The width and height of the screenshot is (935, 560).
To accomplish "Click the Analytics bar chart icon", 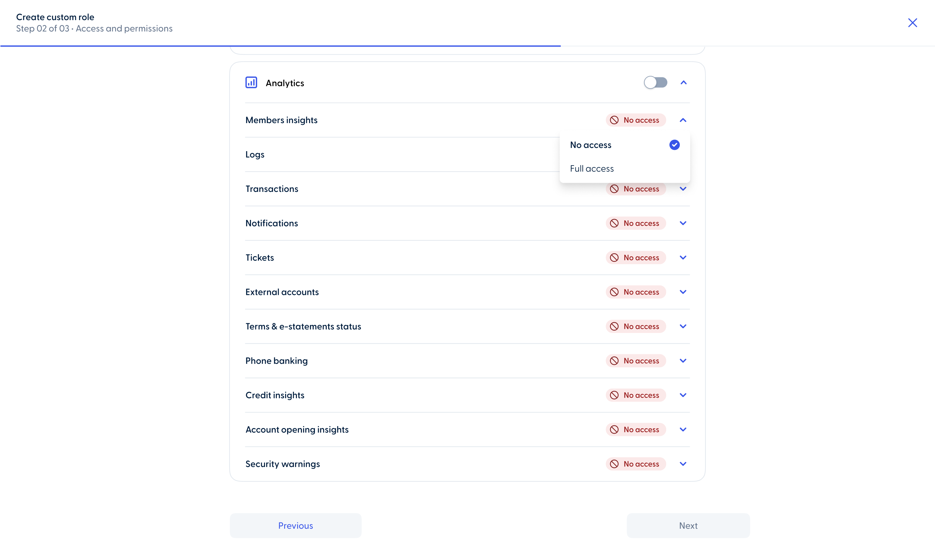I will tap(251, 82).
